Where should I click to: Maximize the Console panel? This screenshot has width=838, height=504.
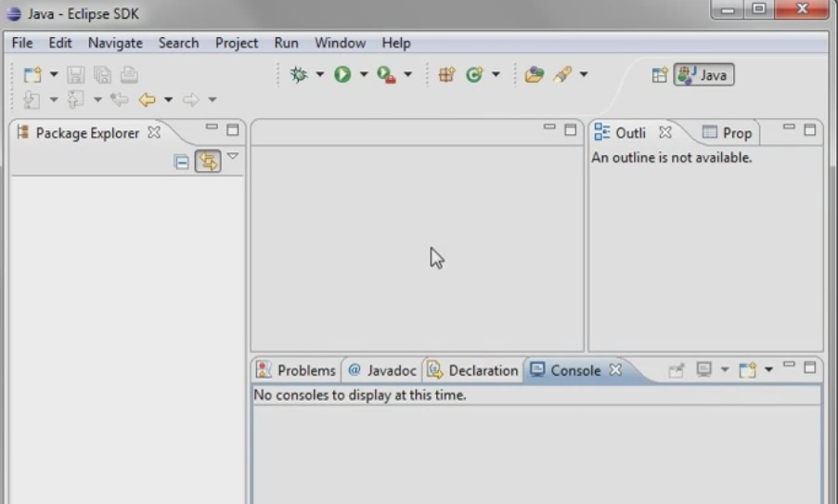point(809,368)
